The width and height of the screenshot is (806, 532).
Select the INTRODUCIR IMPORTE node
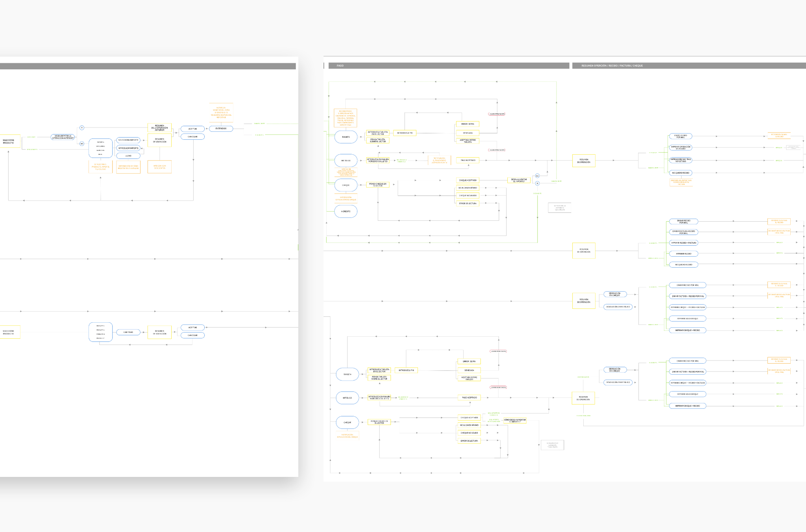[x=128, y=148]
